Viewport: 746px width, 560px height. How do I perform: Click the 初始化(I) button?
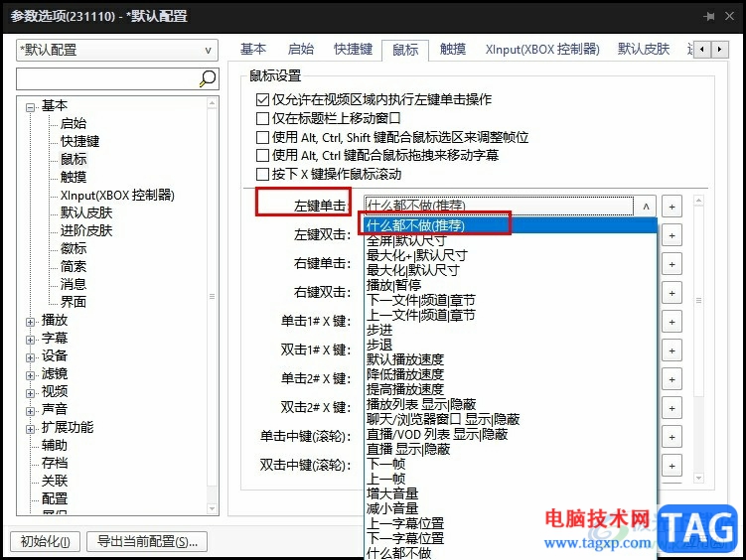pos(46,541)
